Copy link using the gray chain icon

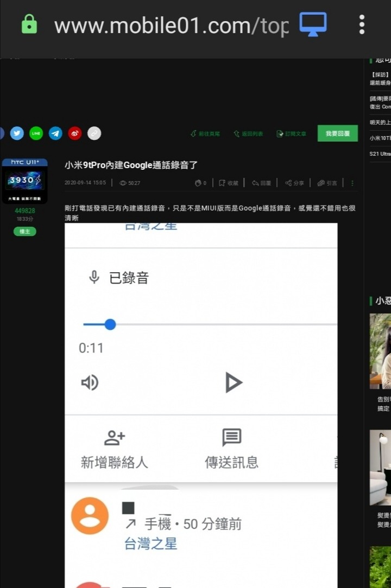(x=94, y=133)
